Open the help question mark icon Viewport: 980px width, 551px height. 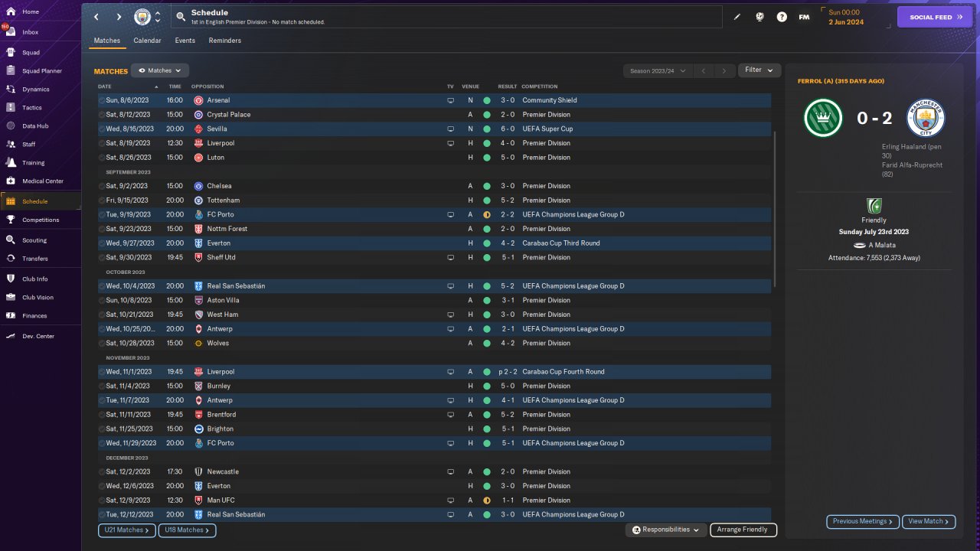tap(782, 17)
